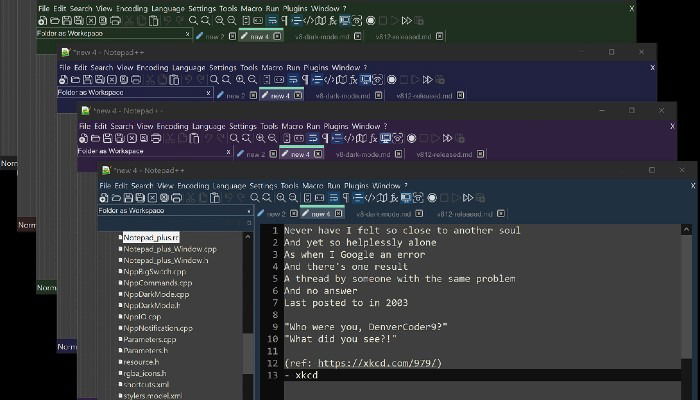Open Plugins menu in front window

pyautogui.click(x=356, y=185)
